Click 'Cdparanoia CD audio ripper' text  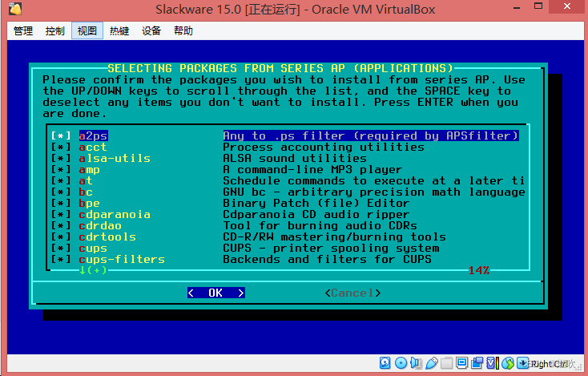click(x=316, y=214)
